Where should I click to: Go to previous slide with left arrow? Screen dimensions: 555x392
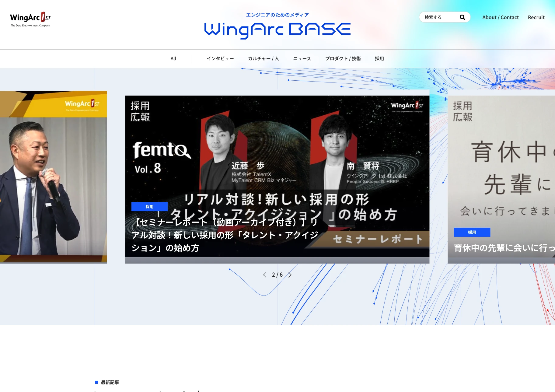click(265, 275)
